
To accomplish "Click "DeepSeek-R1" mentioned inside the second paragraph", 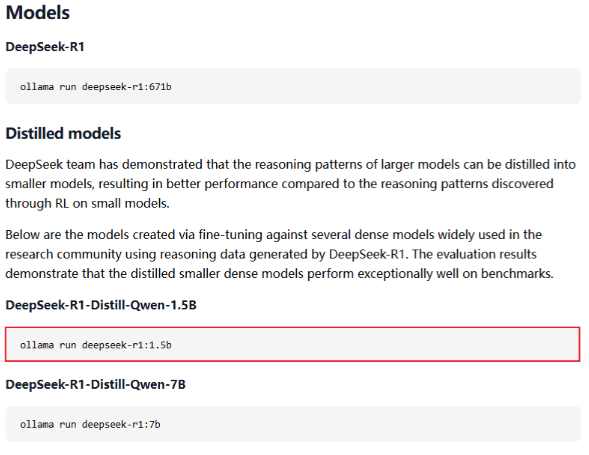I will coord(366,254).
